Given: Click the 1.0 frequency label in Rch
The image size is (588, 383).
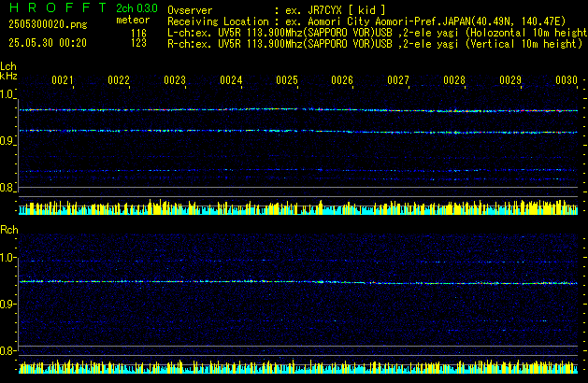Looking at the screenshot, I should 7,258.
